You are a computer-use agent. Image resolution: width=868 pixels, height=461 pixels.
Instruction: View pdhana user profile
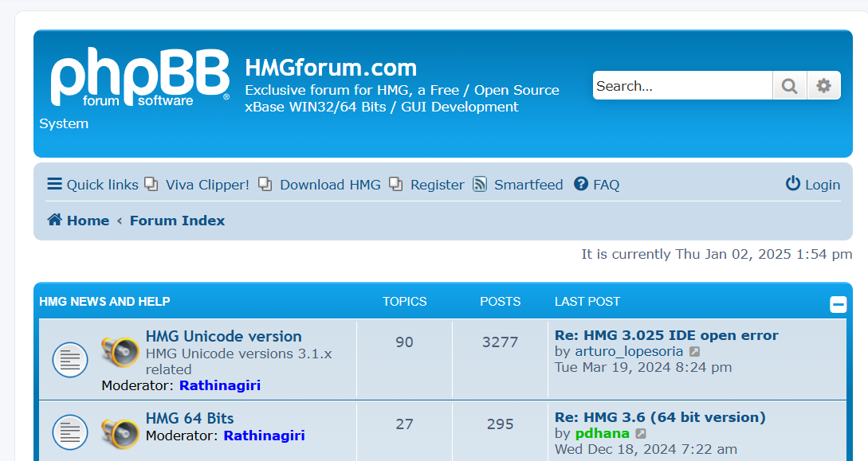[603, 433]
